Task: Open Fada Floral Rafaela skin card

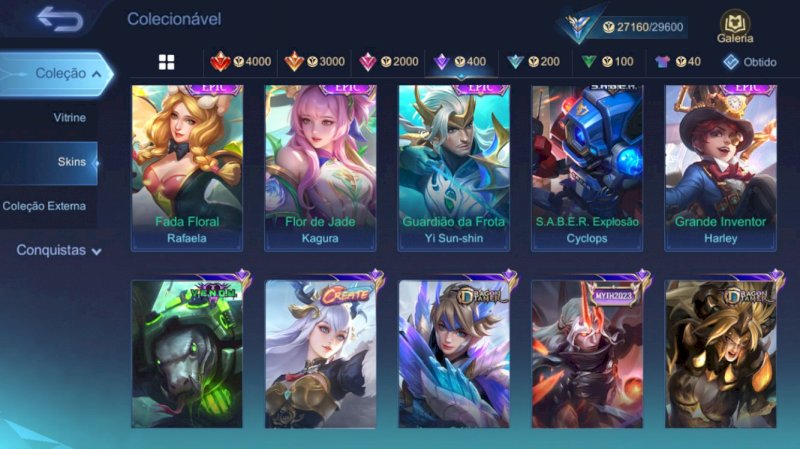Action: [x=187, y=168]
